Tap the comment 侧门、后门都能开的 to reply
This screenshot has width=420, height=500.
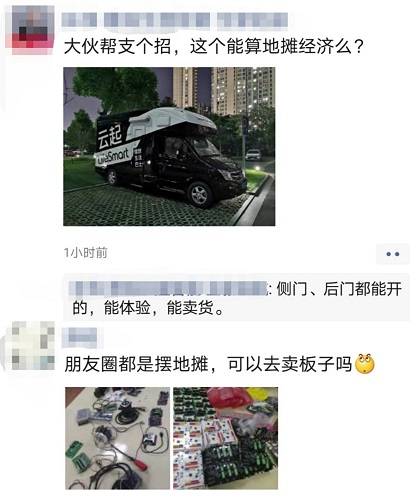pyautogui.click(x=237, y=298)
